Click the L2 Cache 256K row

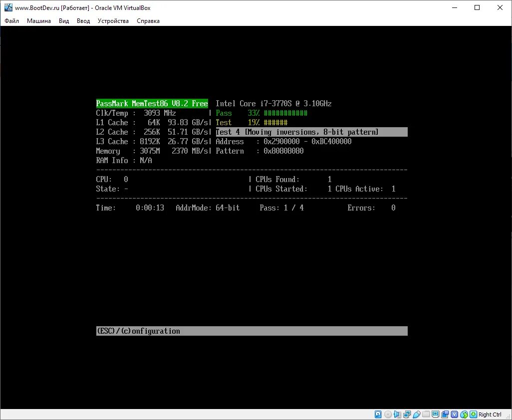coord(152,132)
